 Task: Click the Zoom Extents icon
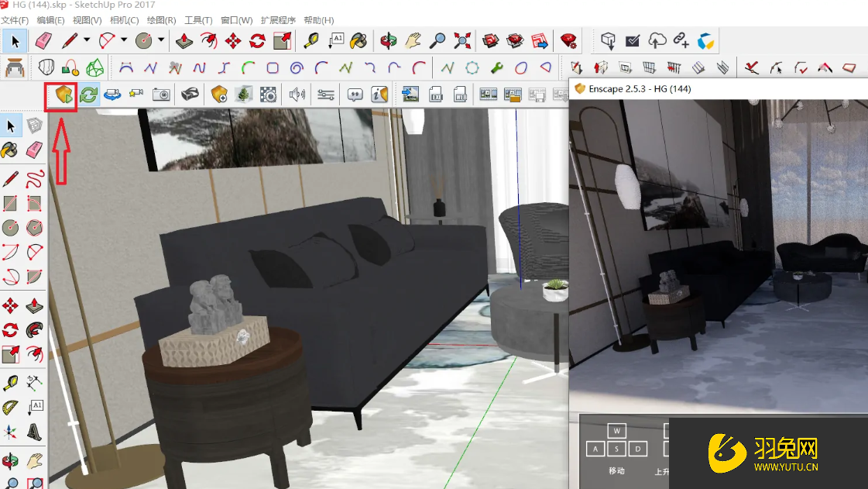(x=462, y=40)
